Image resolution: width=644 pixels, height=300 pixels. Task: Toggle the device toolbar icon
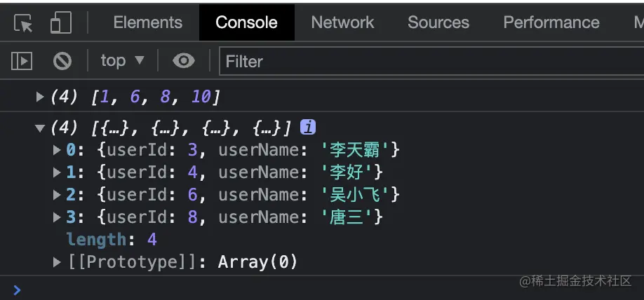pyautogui.click(x=61, y=22)
